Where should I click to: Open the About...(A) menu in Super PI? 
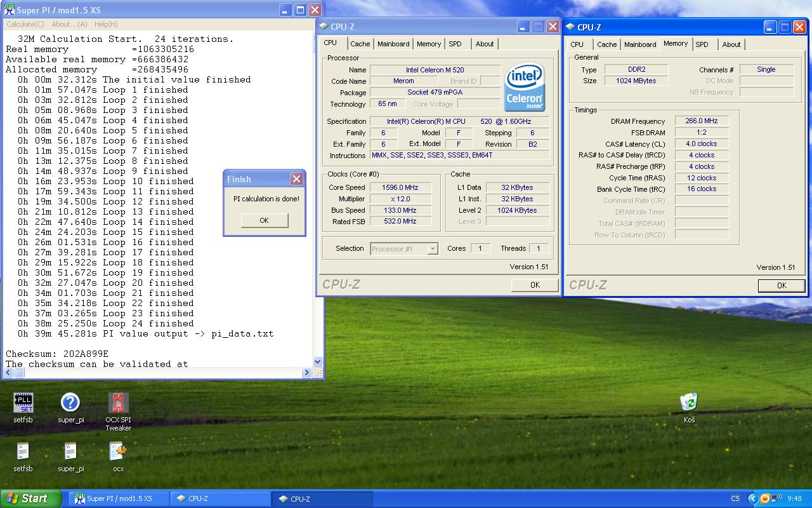point(69,24)
